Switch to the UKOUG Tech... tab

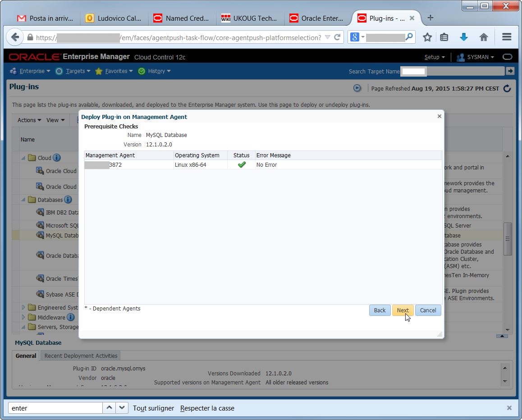pos(249,18)
